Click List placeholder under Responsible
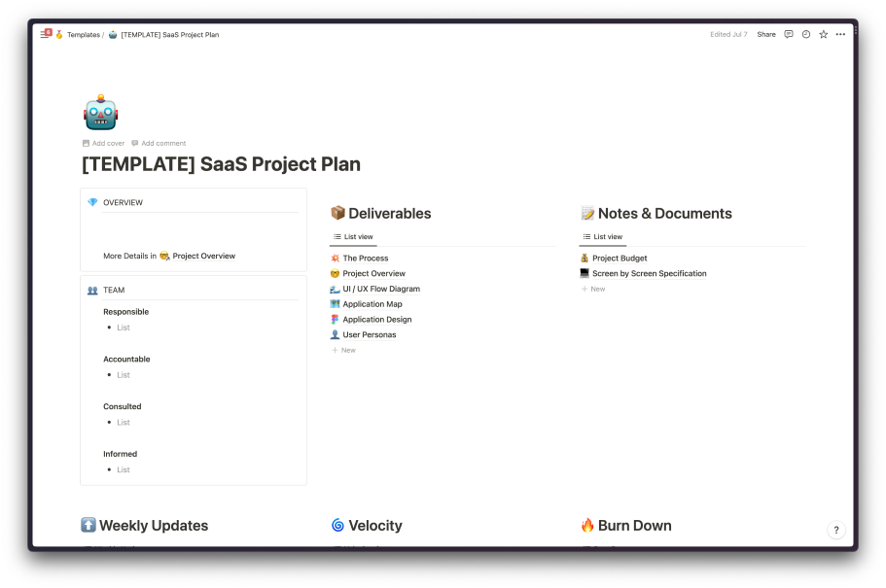Screen dimensions: 886x588 [x=124, y=328]
